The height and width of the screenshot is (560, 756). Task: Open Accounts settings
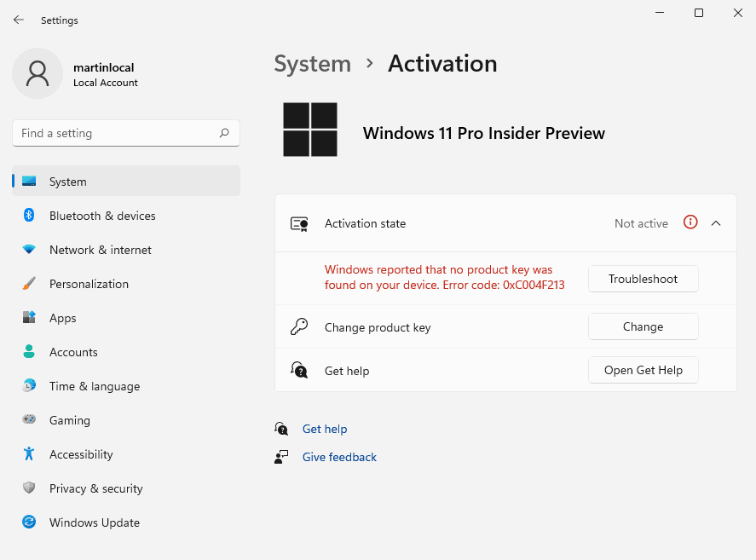click(x=126, y=352)
